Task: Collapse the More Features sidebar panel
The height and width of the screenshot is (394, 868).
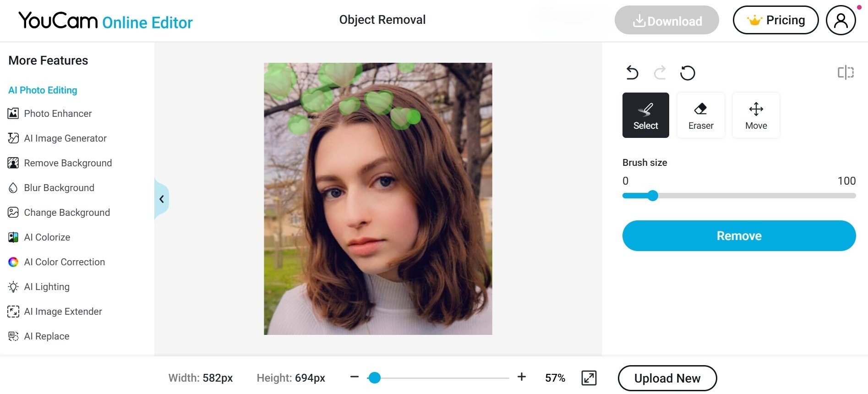Action: [x=162, y=199]
